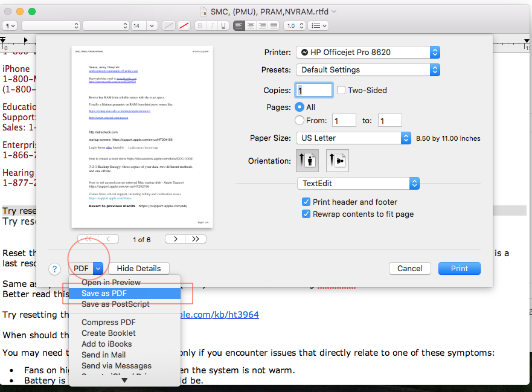
Task: Choose Send in Mail
Action: pyautogui.click(x=124, y=355)
